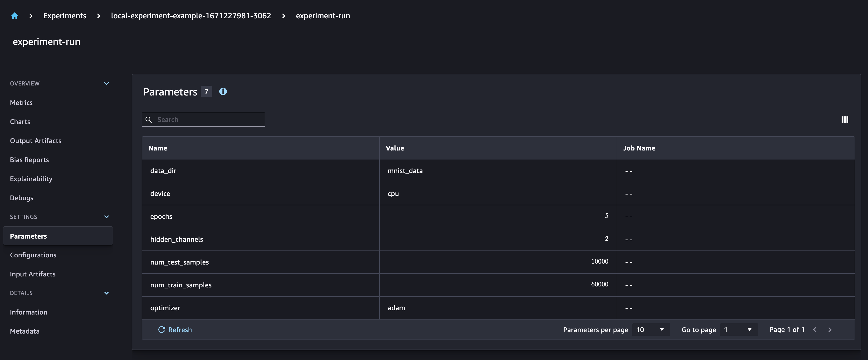Select hidden_channels parameter name
Viewport: 868px width, 360px height.
click(x=176, y=239)
